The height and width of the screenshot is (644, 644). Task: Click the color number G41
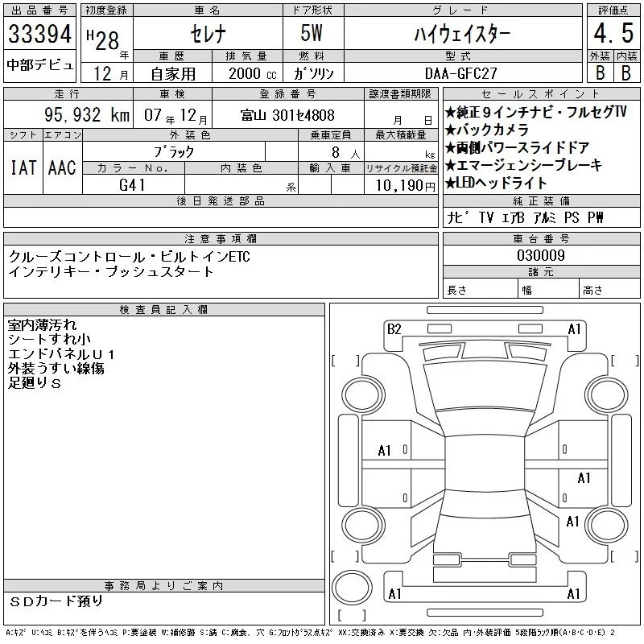(132, 185)
